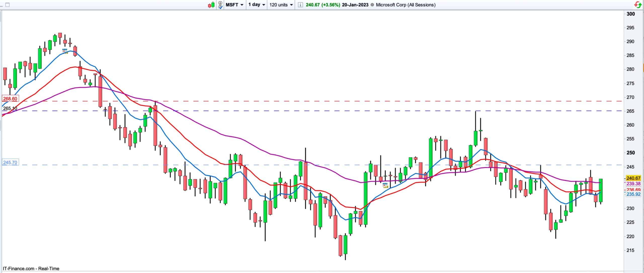
Task: Click the calendar event icon mid-chart
Action: coord(385,186)
